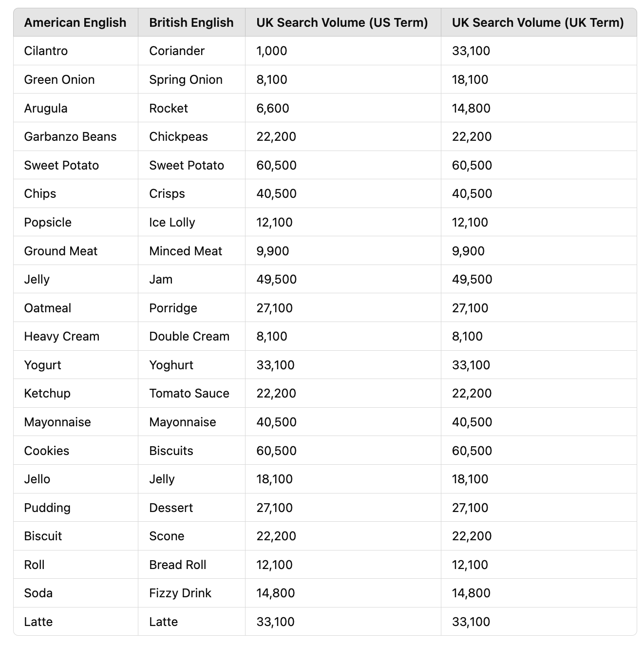Click the Minced Meat cell
Image resolution: width=644 pixels, height=645 pixels.
click(x=186, y=251)
